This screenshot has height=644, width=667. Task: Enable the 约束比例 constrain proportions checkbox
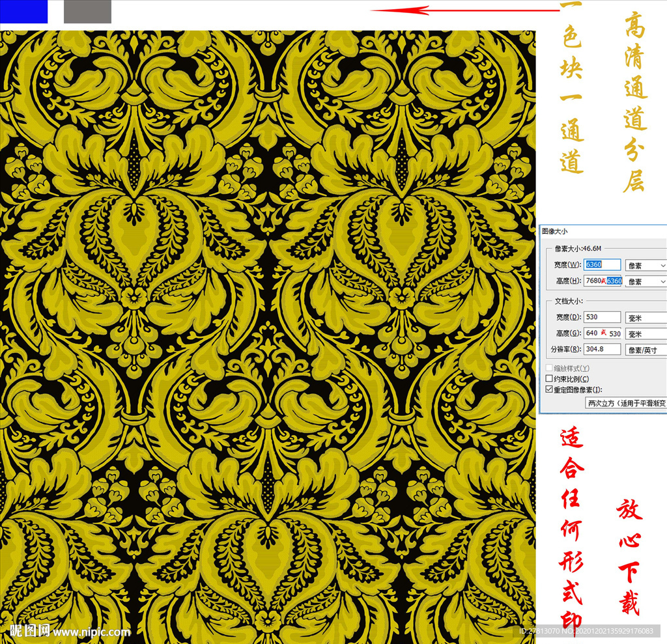pyautogui.click(x=549, y=378)
